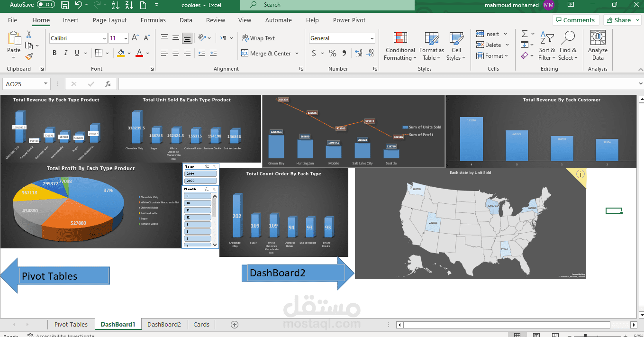Click the Orientation angle text icon

click(x=202, y=38)
